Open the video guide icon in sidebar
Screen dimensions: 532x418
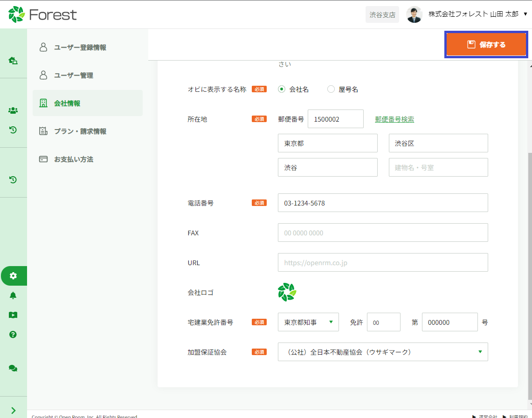(x=13, y=315)
